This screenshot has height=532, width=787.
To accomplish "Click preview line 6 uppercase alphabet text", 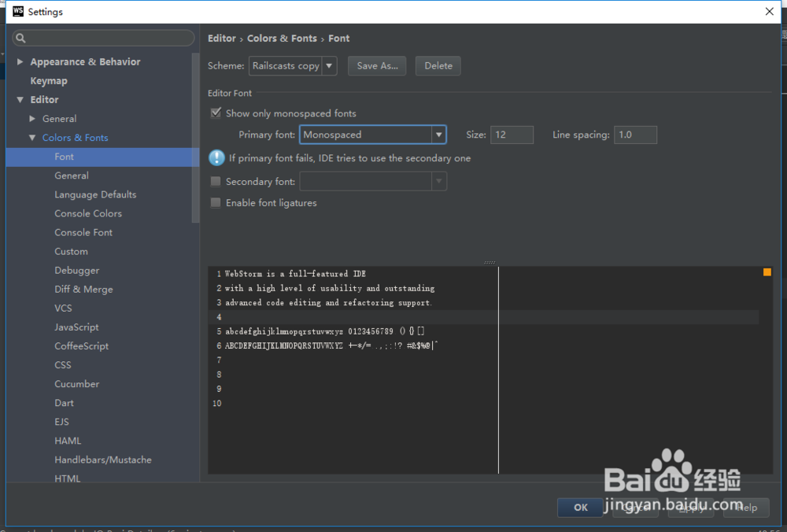I will 284,345.
